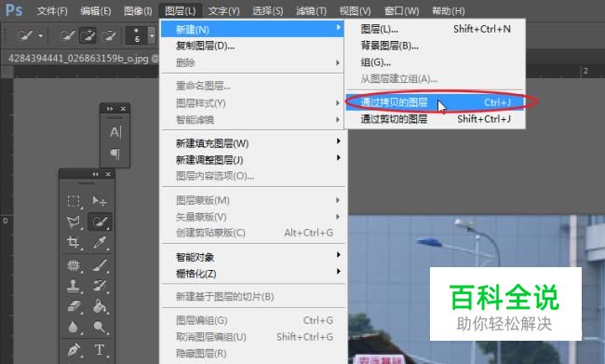Select the Eyedropper tool
The width and height of the screenshot is (605, 364).
[x=100, y=242]
